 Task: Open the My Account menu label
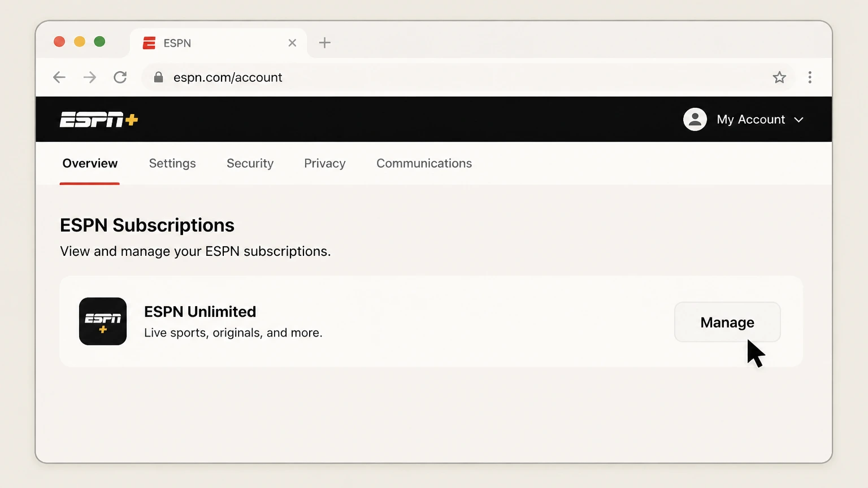point(751,120)
